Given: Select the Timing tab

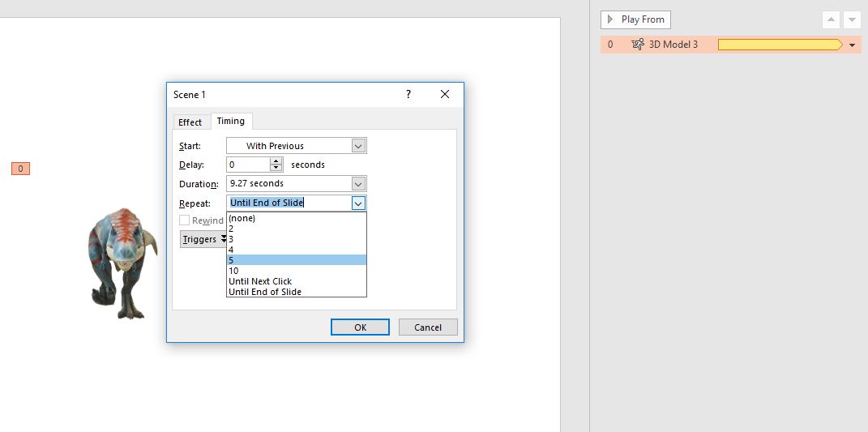Looking at the screenshot, I should tap(231, 121).
